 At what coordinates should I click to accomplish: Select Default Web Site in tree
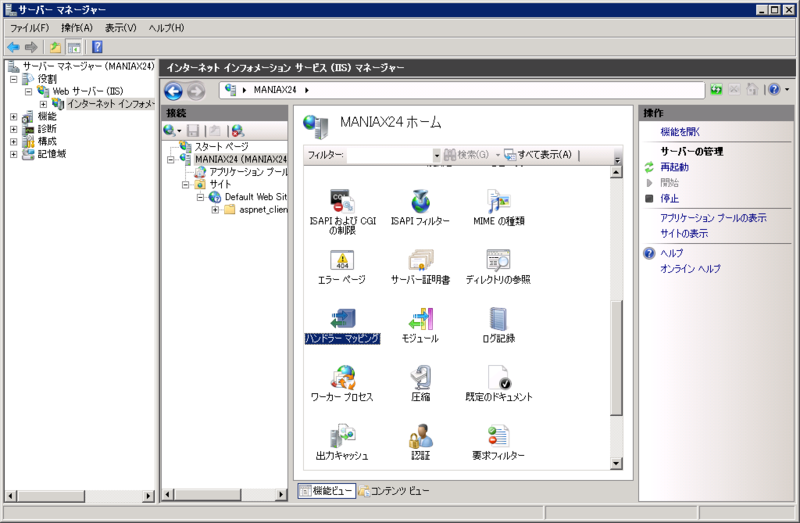click(256, 197)
